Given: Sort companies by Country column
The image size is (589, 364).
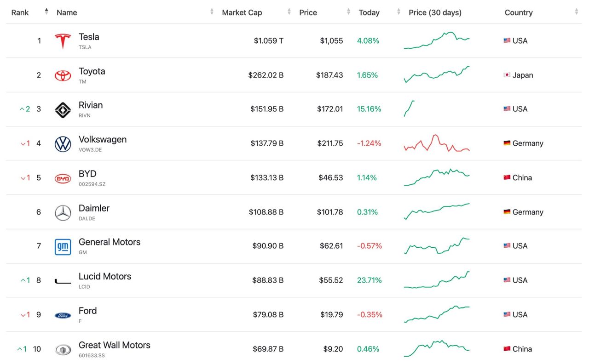Looking at the screenshot, I should [519, 12].
